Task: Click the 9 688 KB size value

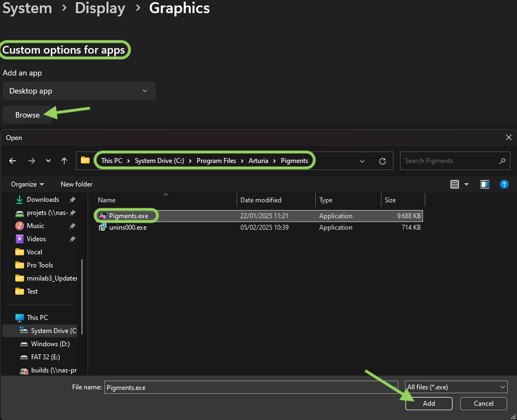Action: tap(409, 216)
